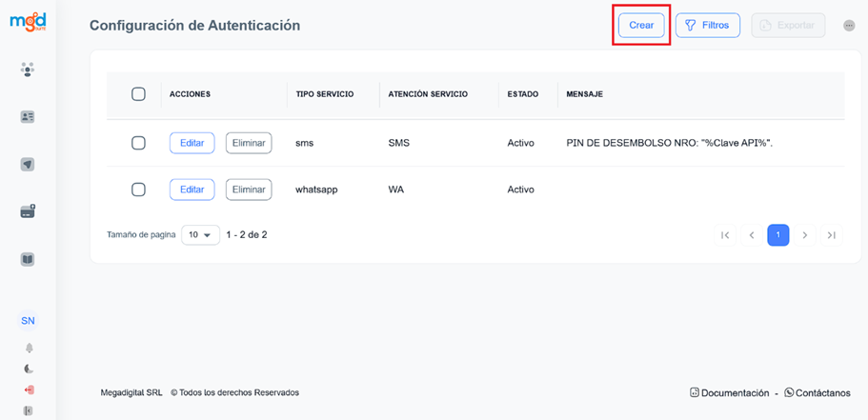Open the book sidebar icon
868x420 pixels.
point(28,259)
